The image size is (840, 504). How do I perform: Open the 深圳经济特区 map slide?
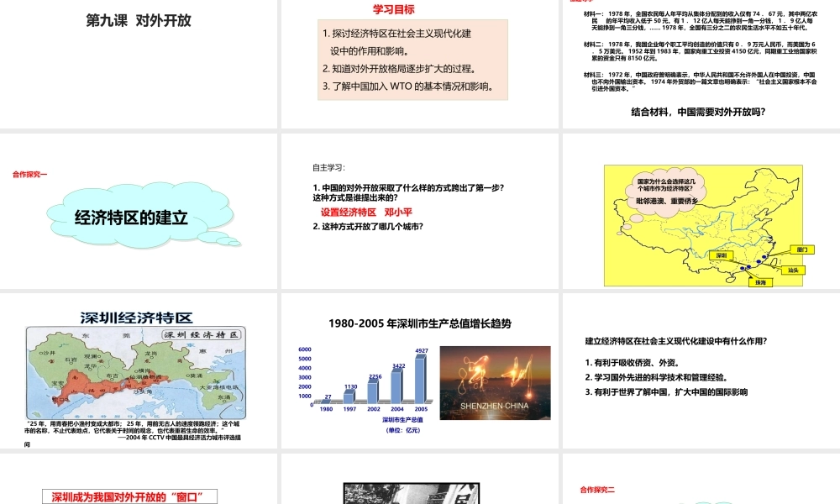(139, 370)
